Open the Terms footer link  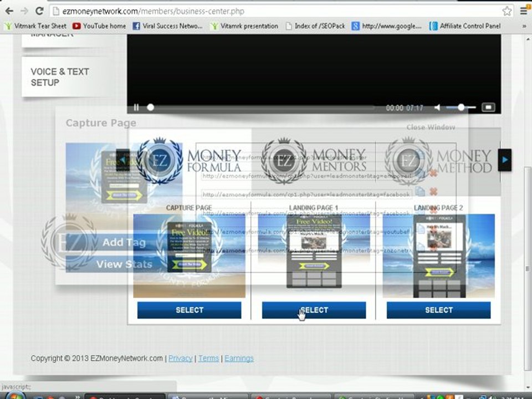point(208,359)
